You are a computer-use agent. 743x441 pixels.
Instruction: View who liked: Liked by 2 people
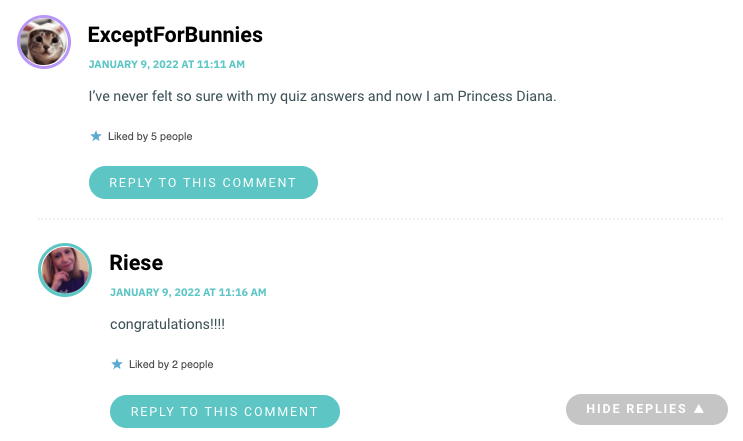171,364
